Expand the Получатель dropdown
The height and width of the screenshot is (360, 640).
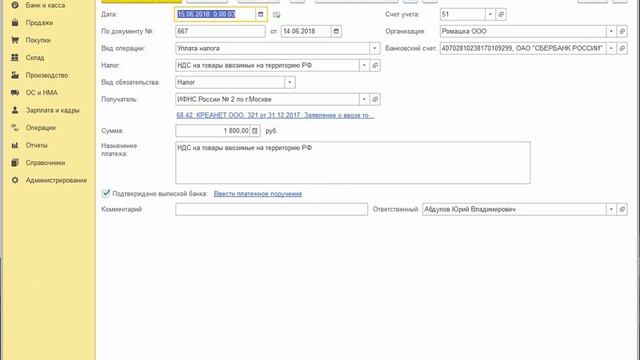(364, 99)
